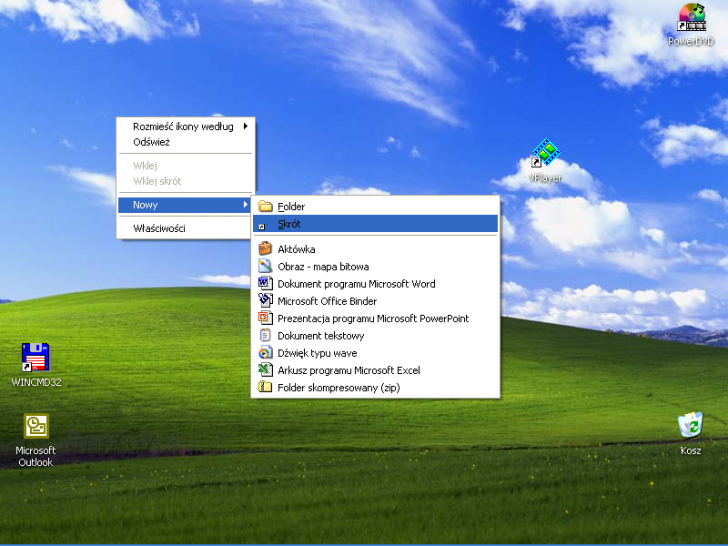Expand the Nowy submenu arrow

246,205
